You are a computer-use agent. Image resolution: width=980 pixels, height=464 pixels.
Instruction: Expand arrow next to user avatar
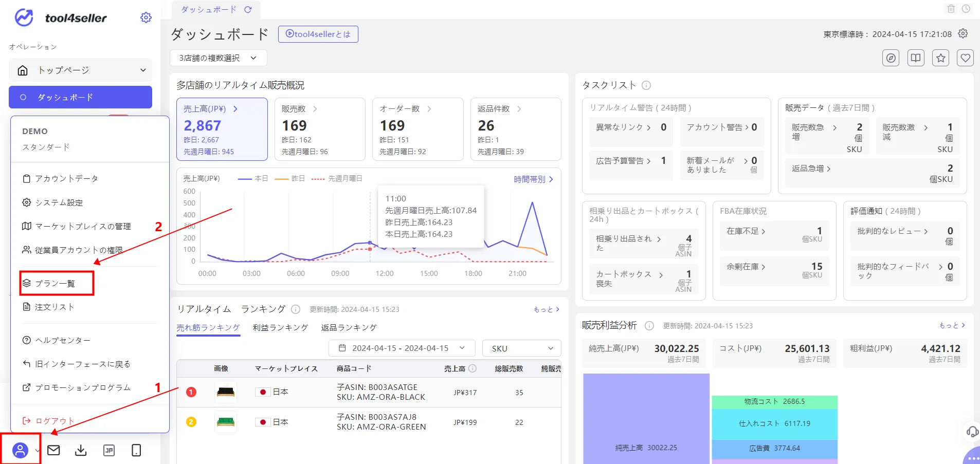[37, 451]
